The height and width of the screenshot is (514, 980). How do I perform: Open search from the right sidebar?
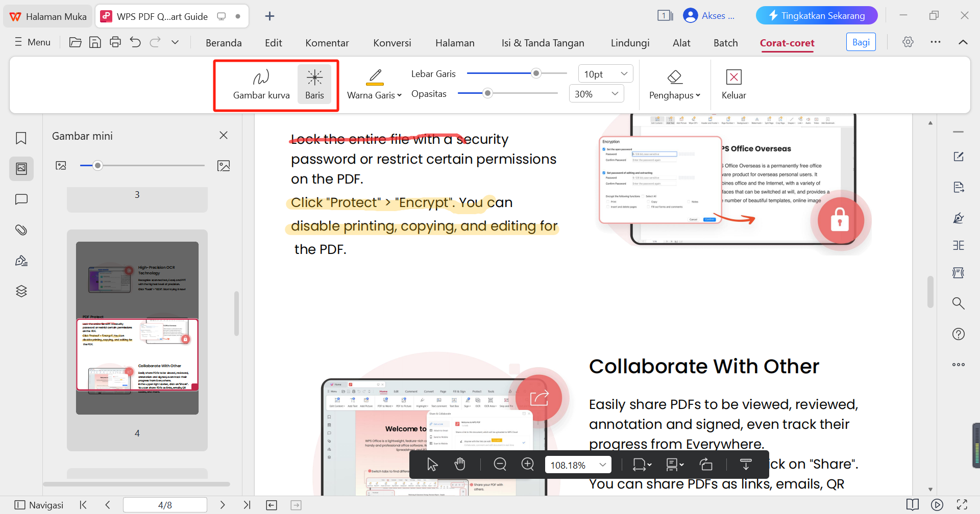click(959, 303)
